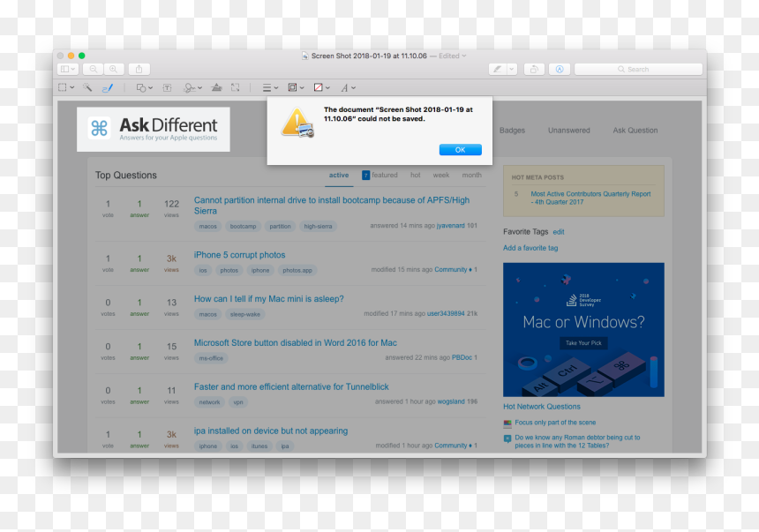
Task: Open the Sign signature menu
Action: [x=192, y=87]
